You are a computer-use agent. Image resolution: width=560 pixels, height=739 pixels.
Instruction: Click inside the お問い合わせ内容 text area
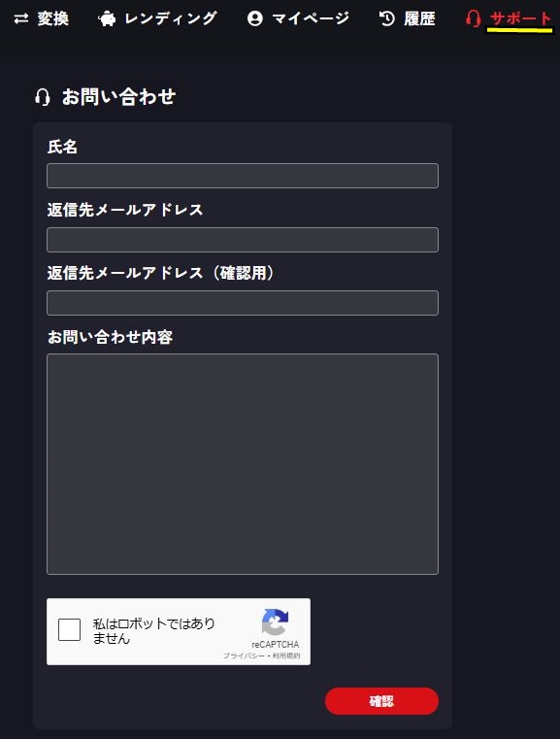pos(243,464)
